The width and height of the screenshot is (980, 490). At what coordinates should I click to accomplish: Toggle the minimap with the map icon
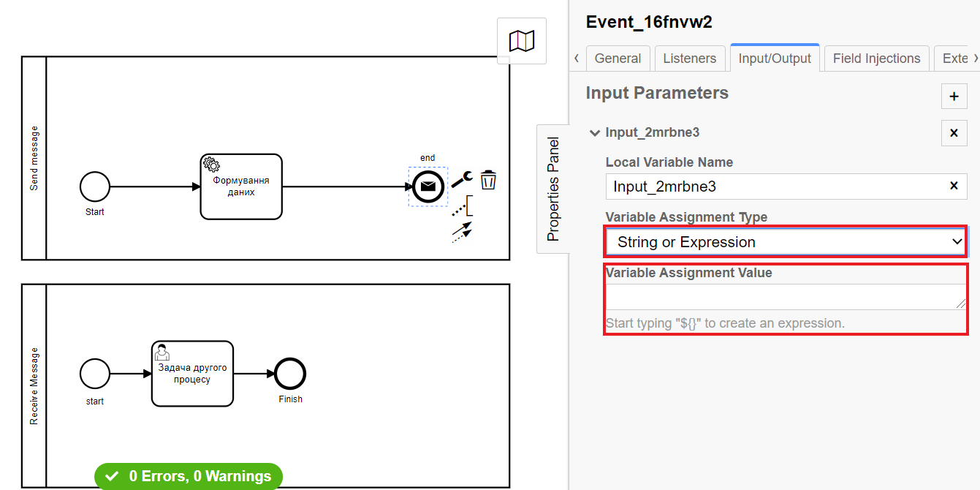tap(522, 41)
